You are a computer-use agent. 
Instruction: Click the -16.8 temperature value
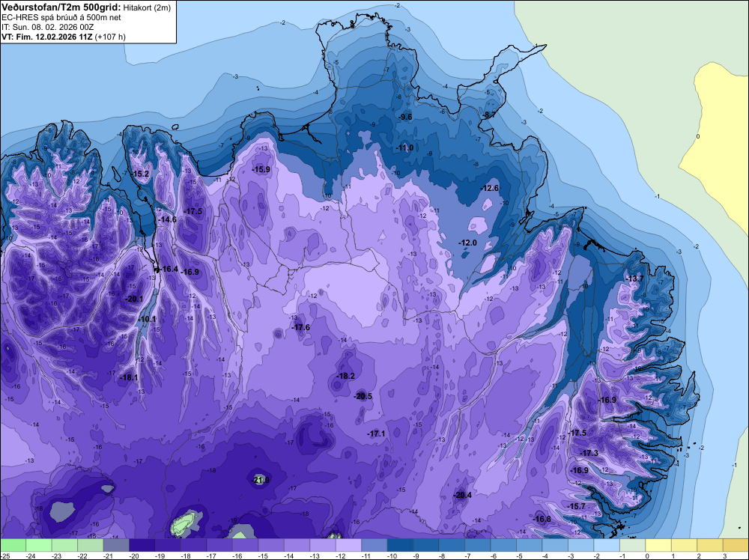tap(542, 519)
